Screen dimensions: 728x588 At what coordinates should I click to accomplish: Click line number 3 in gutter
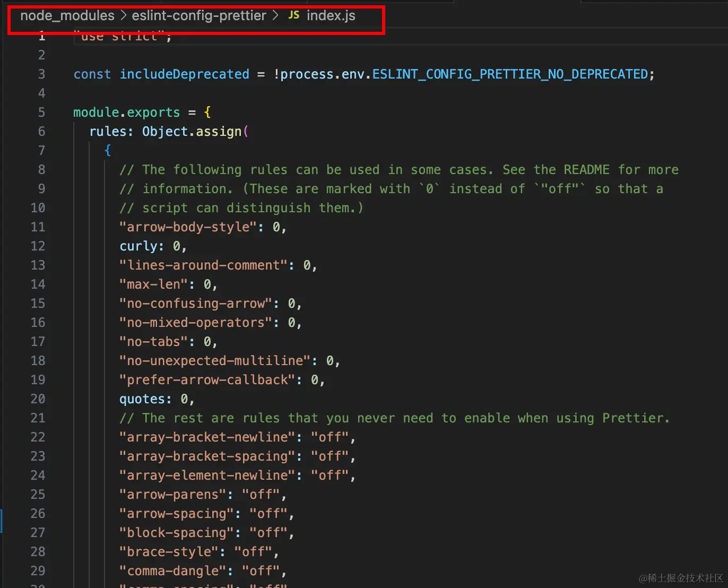click(41, 74)
